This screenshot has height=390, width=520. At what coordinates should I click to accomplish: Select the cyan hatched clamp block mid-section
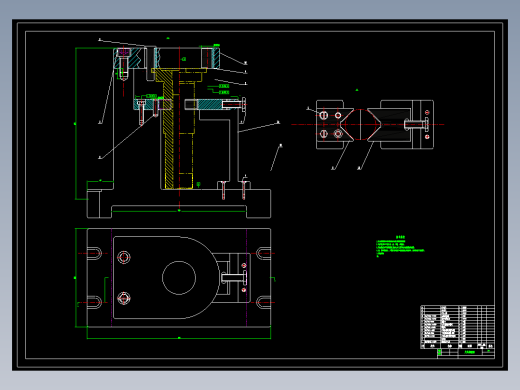point(210,104)
